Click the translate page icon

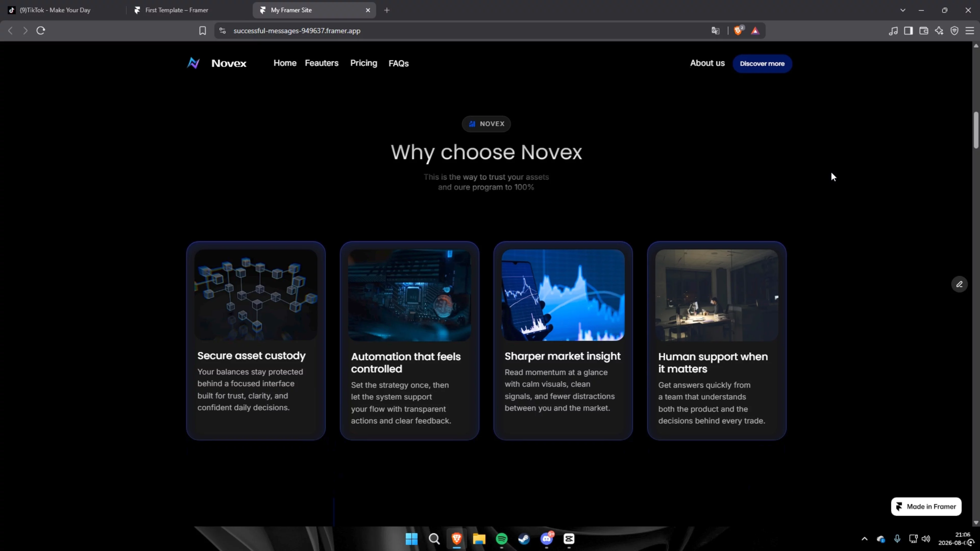click(715, 31)
